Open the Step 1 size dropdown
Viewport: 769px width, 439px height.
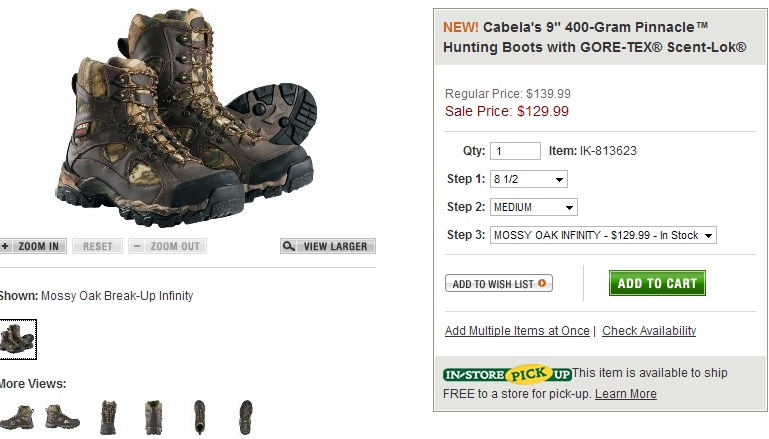click(x=529, y=179)
